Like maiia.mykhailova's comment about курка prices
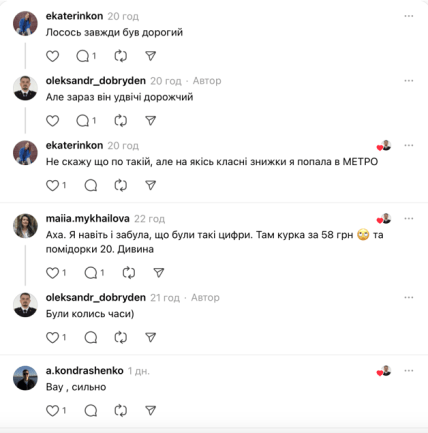428x433 pixels. tap(52, 273)
